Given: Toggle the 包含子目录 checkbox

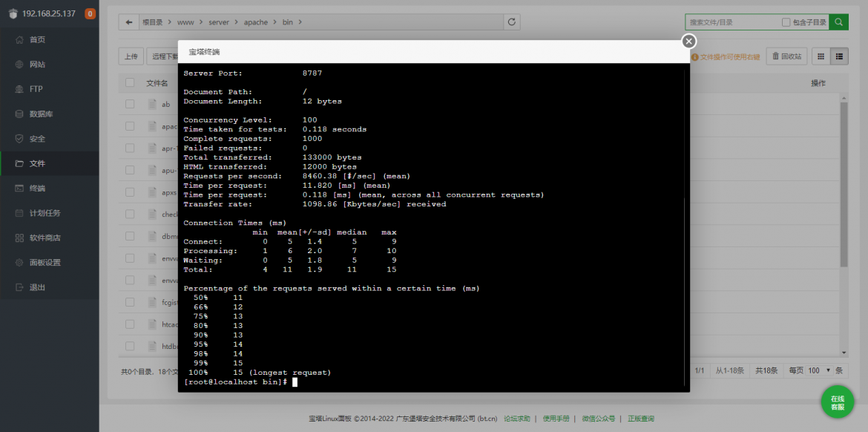Looking at the screenshot, I should click(786, 22).
